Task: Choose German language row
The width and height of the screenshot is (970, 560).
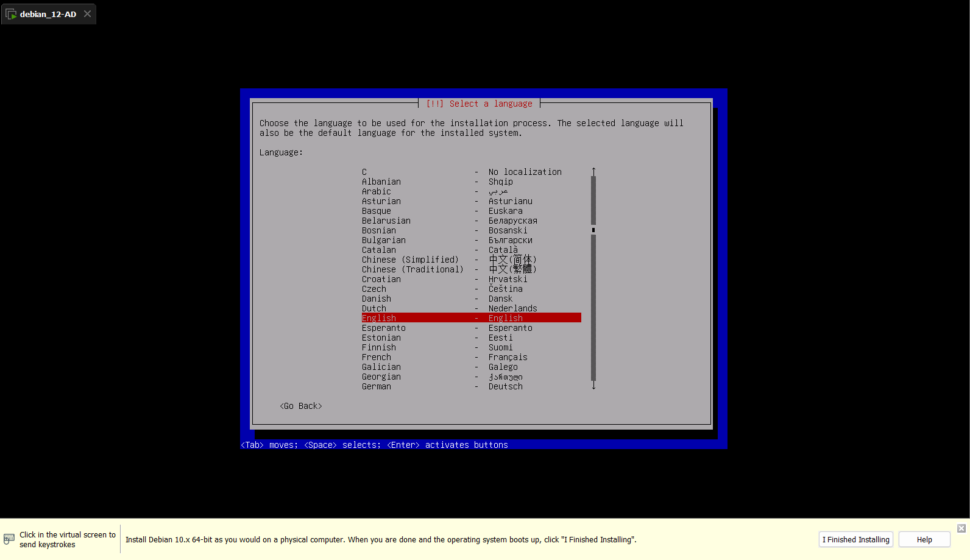Action: (x=471, y=386)
